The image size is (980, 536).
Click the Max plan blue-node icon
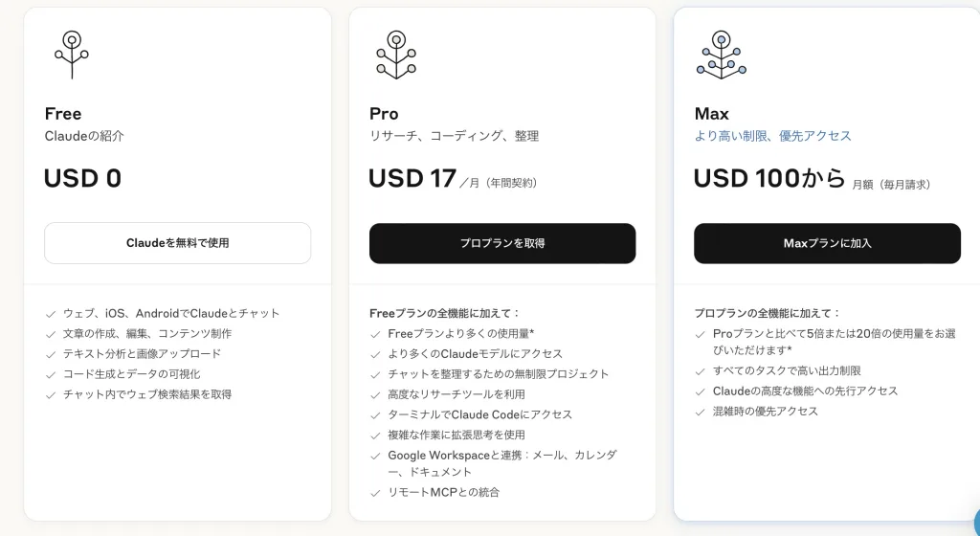[722, 55]
